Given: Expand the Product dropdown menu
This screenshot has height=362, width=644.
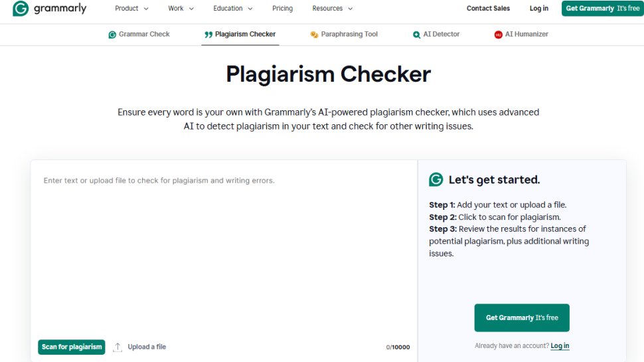Looking at the screenshot, I should (x=131, y=9).
